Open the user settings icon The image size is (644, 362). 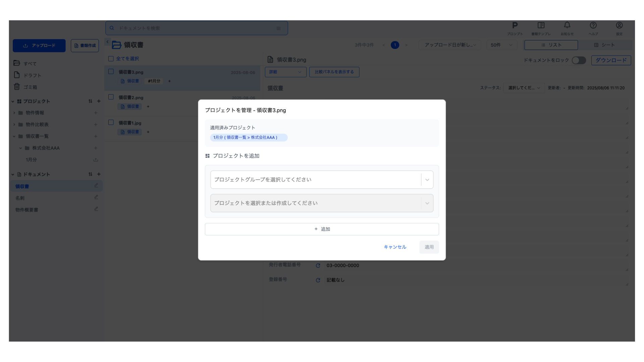click(619, 26)
